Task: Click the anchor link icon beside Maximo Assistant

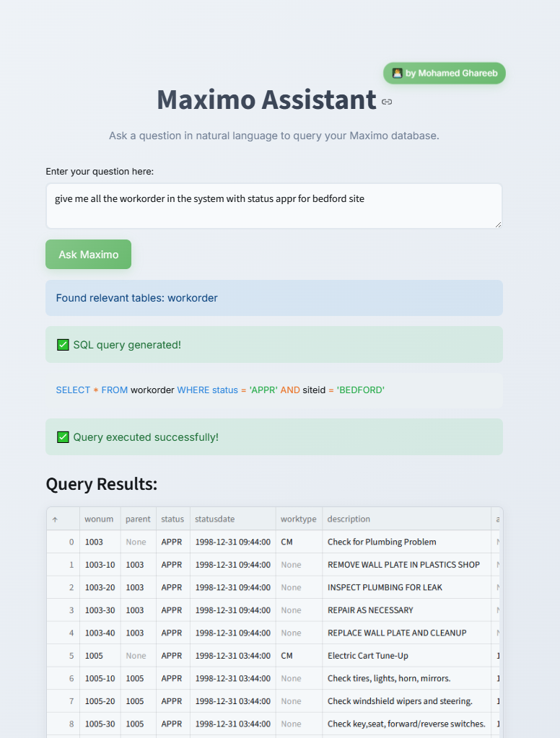Action: coord(387,102)
